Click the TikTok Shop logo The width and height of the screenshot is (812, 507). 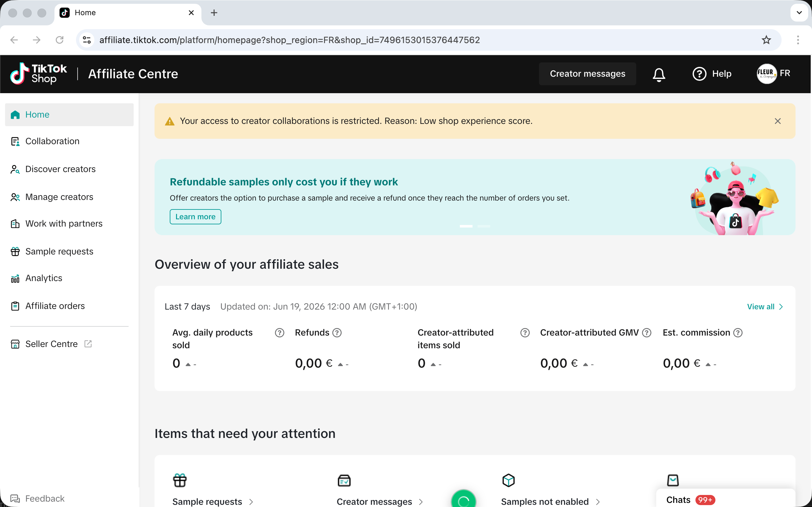click(x=38, y=74)
